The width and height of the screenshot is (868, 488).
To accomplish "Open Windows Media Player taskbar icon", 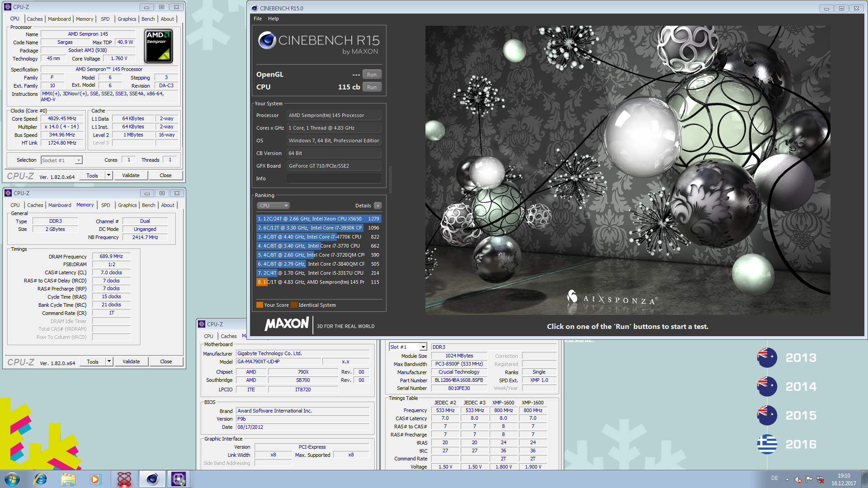I will [x=95, y=479].
